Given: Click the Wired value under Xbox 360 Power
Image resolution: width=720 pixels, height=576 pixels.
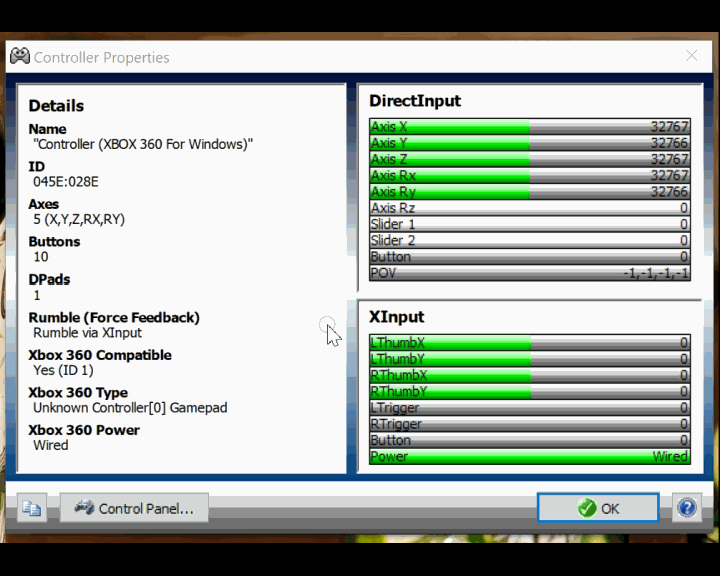Looking at the screenshot, I should click(x=51, y=445).
